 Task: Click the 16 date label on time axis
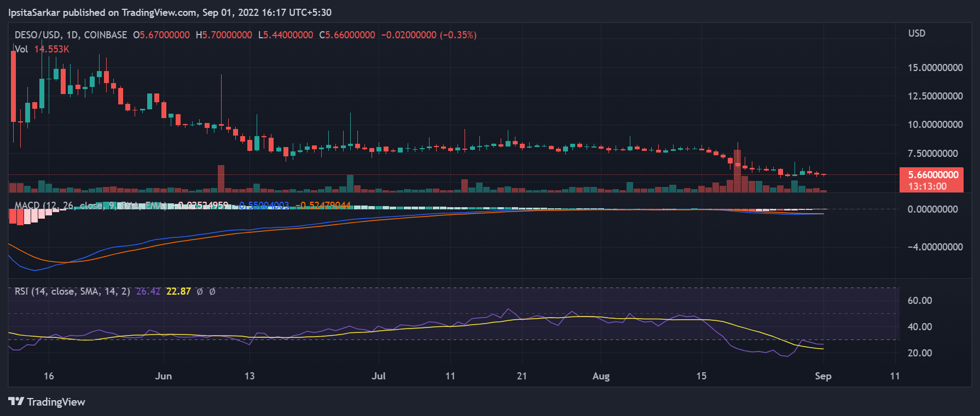[49, 376]
